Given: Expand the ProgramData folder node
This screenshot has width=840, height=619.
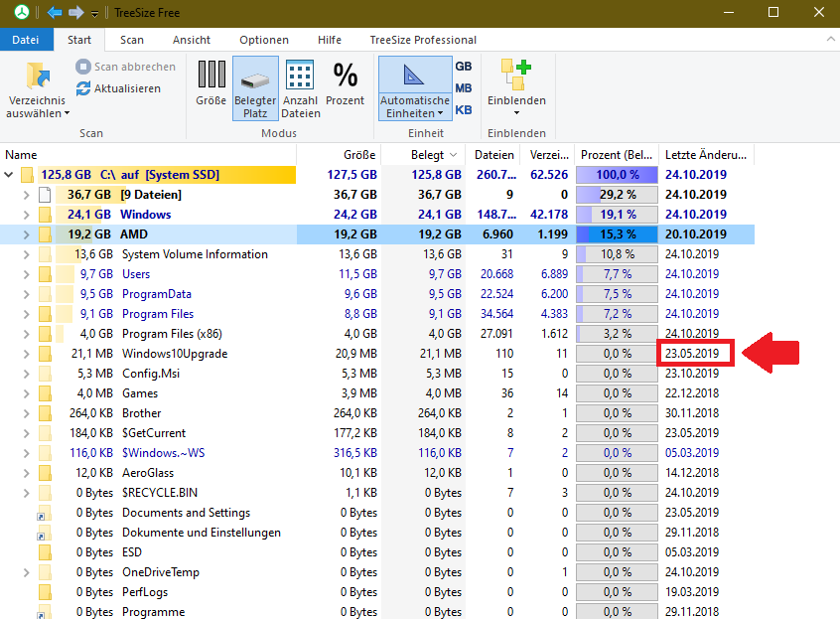Looking at the screenshot, I should 26,294.
